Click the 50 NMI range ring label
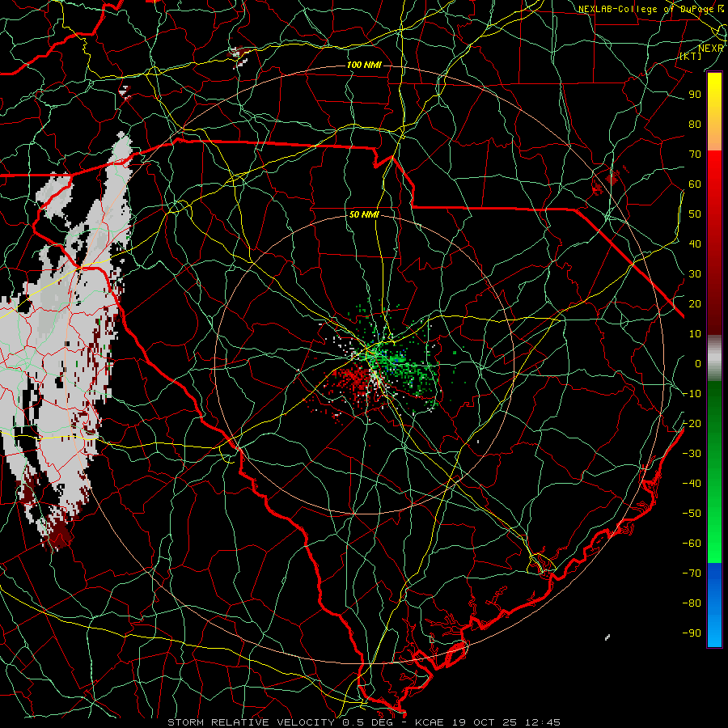728x728 pixels. pos(364,214)
